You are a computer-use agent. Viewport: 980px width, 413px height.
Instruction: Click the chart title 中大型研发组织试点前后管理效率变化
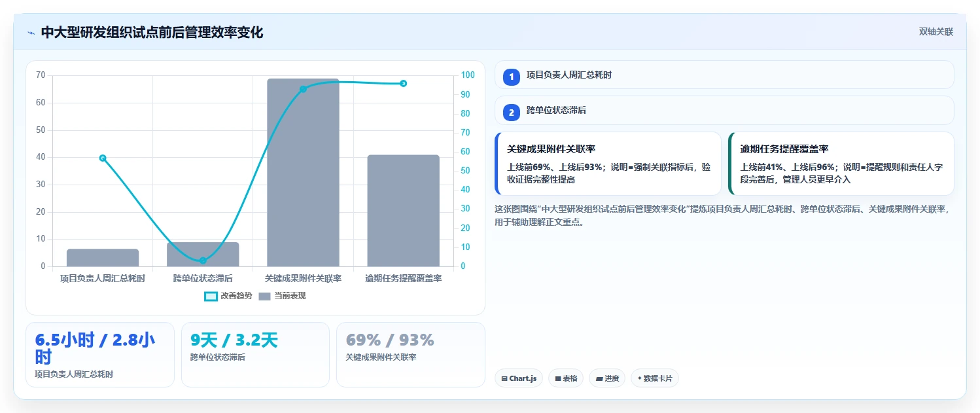pos(152,33)
